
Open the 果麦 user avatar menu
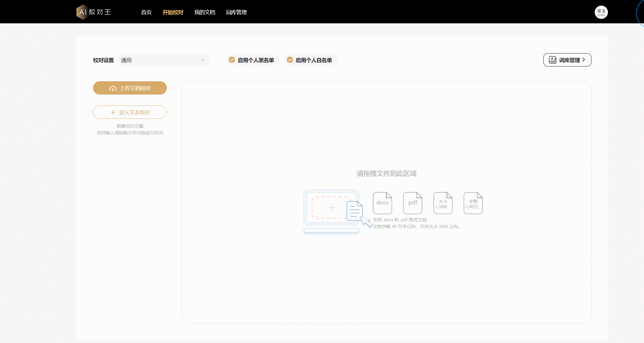[x=601, y=12]
